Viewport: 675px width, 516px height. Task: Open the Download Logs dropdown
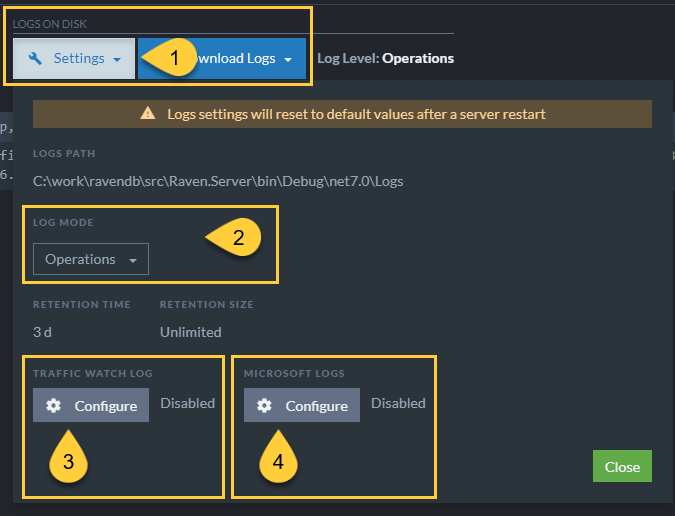point(222,59)
